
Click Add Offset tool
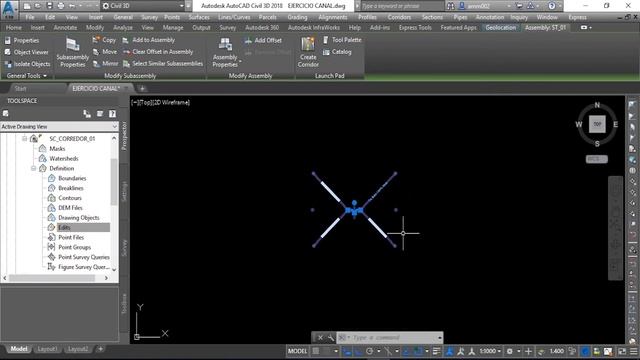(x=263, y=40)
